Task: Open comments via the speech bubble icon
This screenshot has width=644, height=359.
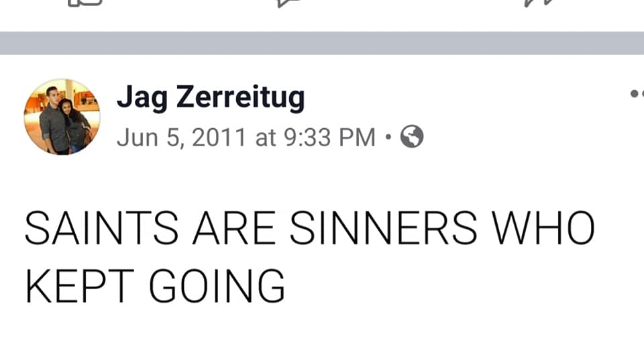Action: (288, 3)
